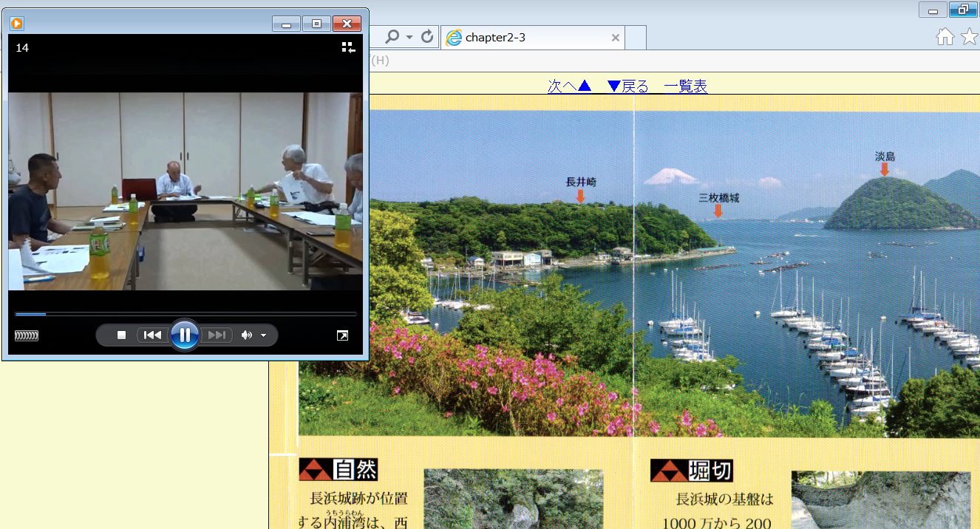Click the Switch to Library icon
Image resolution: width=980 pixels, height=529 pixels.
point(348,48)
